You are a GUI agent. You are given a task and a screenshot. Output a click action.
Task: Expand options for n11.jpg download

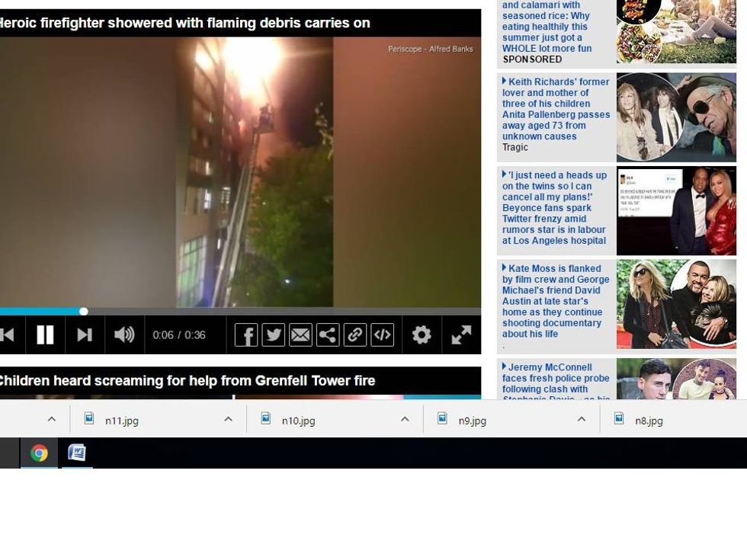click(228, 420)
